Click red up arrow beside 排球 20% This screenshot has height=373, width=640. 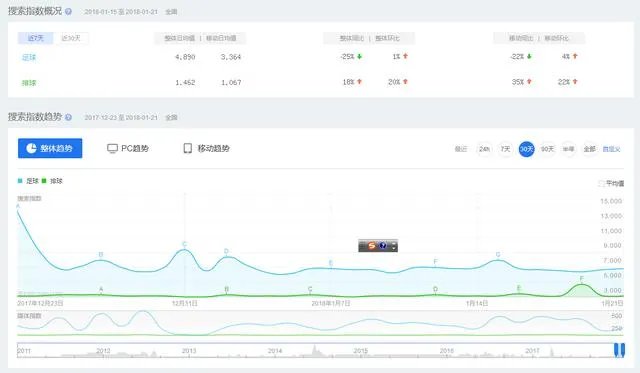pyautogui.click(x=405, y=82)
